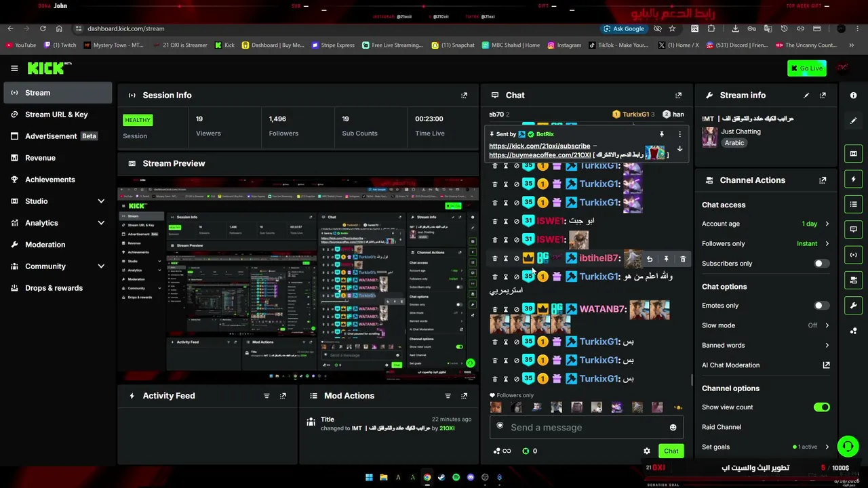The image size is (868, 488).
Task: Open 21OXI link in Mod Actions
Action: pos(447,428)
